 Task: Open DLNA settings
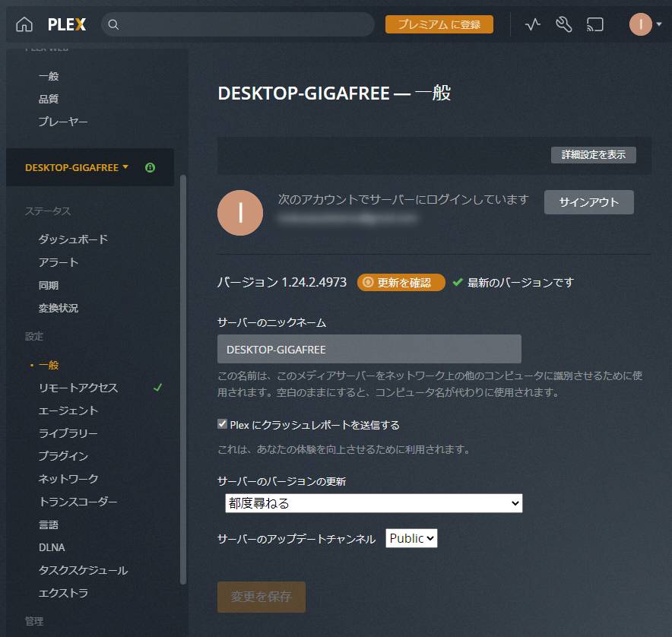click(x=52, y=547)
